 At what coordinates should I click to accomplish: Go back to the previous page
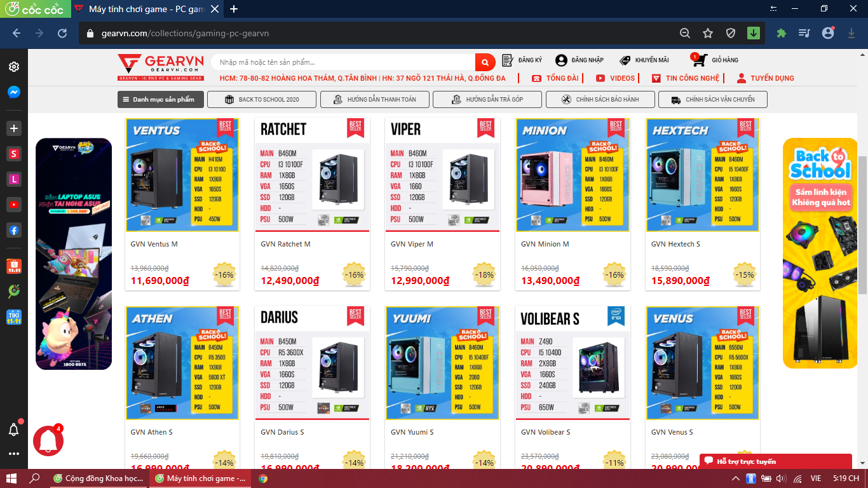tap(17, 33)
